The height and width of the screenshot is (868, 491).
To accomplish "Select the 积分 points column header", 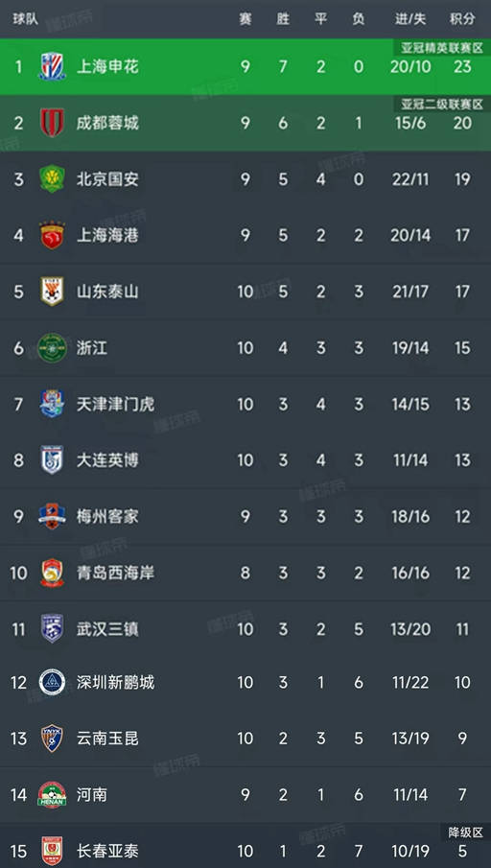I will coord(462,19).
